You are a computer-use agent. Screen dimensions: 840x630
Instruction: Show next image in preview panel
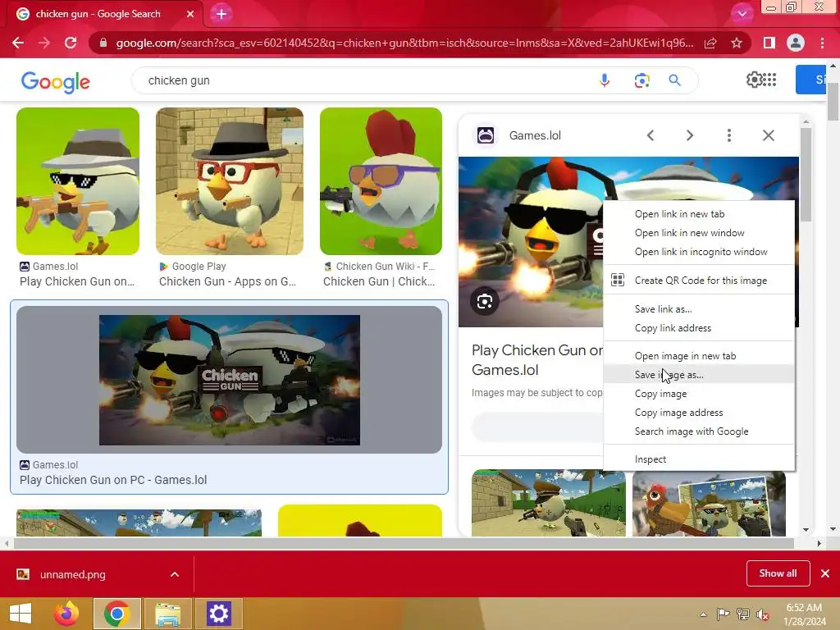[689, 135]
